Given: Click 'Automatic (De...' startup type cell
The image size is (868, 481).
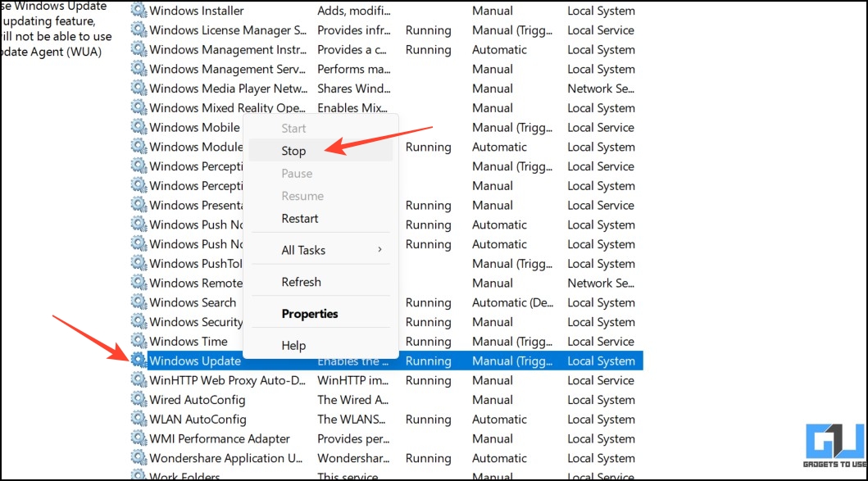Looking at the screenshot, I should 512,302.
